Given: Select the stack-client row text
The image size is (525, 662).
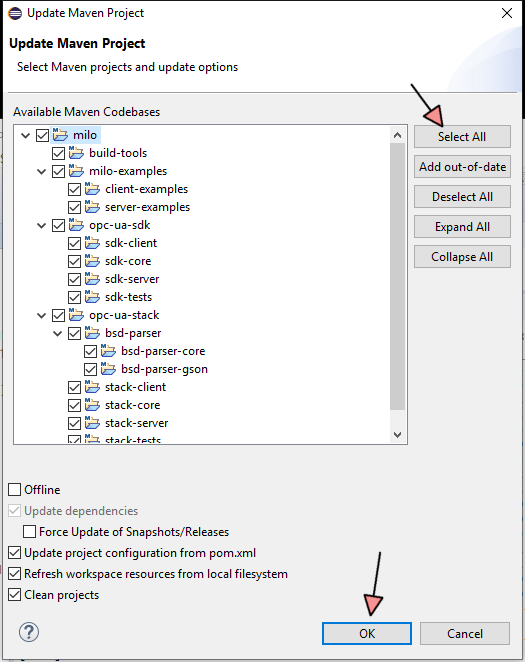Looking at the screenshot, I should pyautogui.click(x=135, y=387).
